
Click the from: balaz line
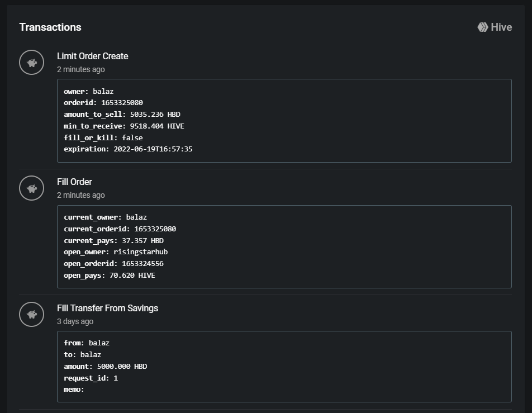87,343
